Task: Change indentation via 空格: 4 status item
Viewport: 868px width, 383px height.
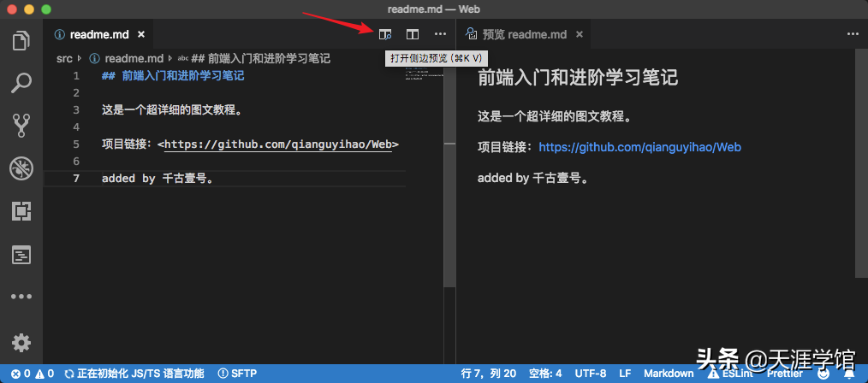Action: [x=544, y=374]
